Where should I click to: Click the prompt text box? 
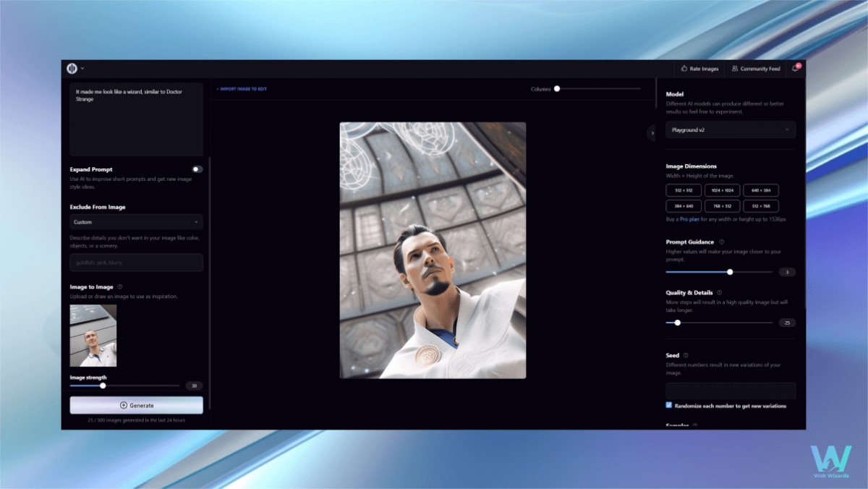point(137,119)
